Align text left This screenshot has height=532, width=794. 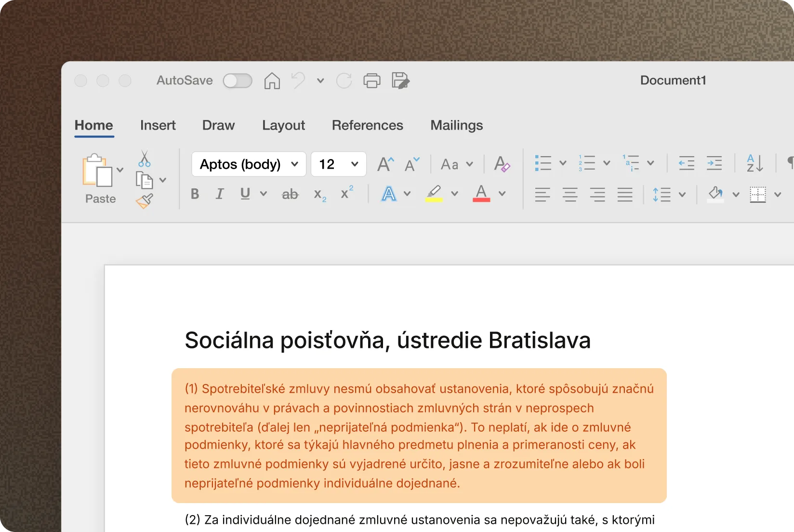(543, 195)
